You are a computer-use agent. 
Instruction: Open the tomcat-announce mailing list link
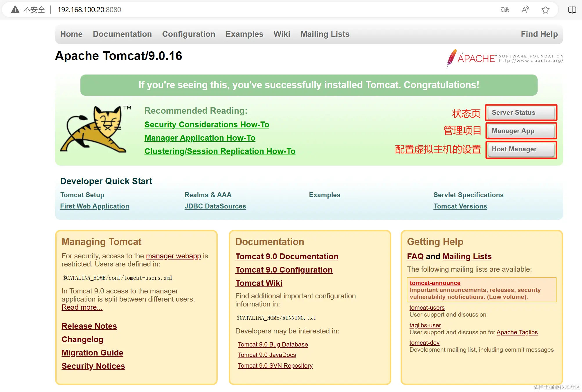pos(435,283)
